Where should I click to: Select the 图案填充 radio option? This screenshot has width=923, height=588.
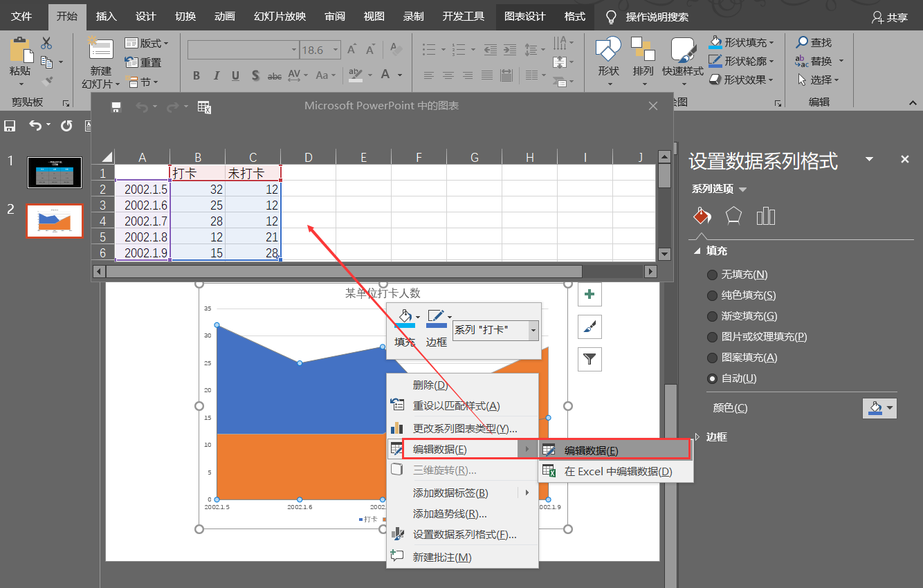point(712,358)
